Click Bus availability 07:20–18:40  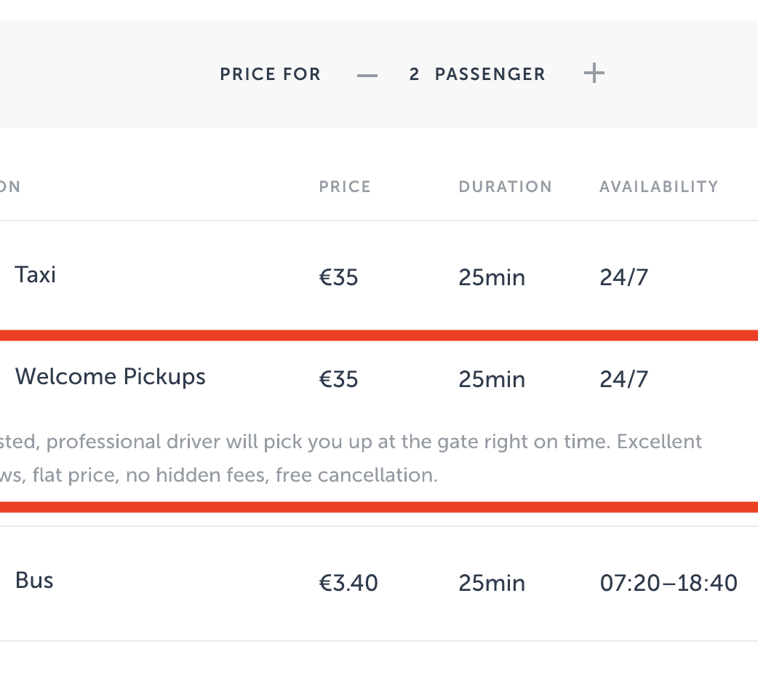pyautogui.click(x=669, y=584)
